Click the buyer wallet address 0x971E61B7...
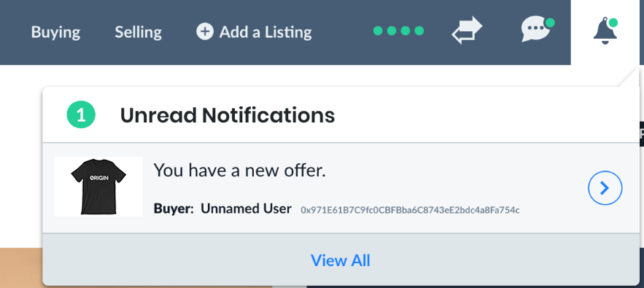 click(410, 211)
